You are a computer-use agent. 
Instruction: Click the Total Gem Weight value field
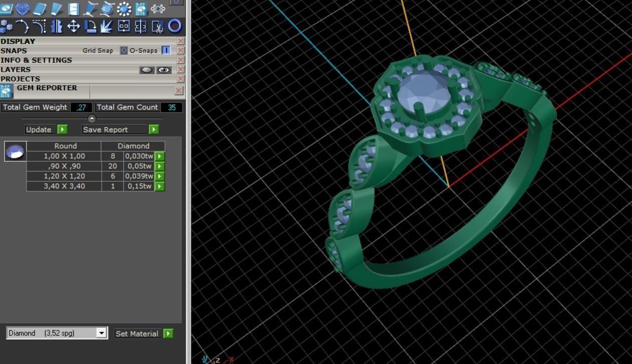[x=81, y=107]
